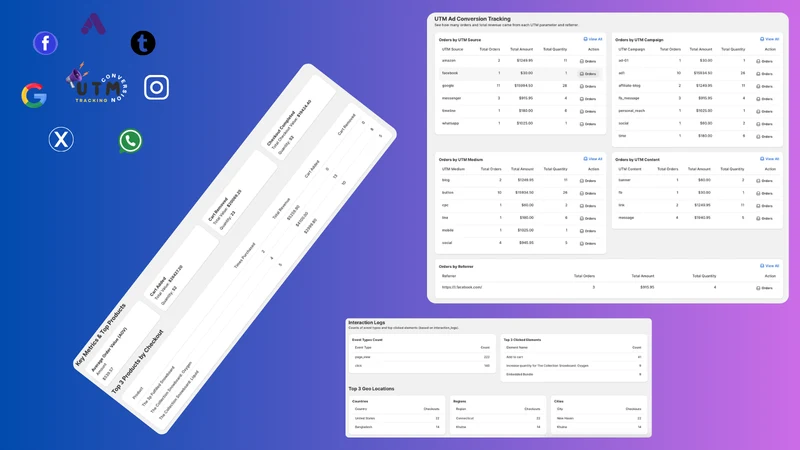View Orders for the personal_reach campaign row
Image resolution: width=800 pixels, height=450 pixels.
pos(764,111)
